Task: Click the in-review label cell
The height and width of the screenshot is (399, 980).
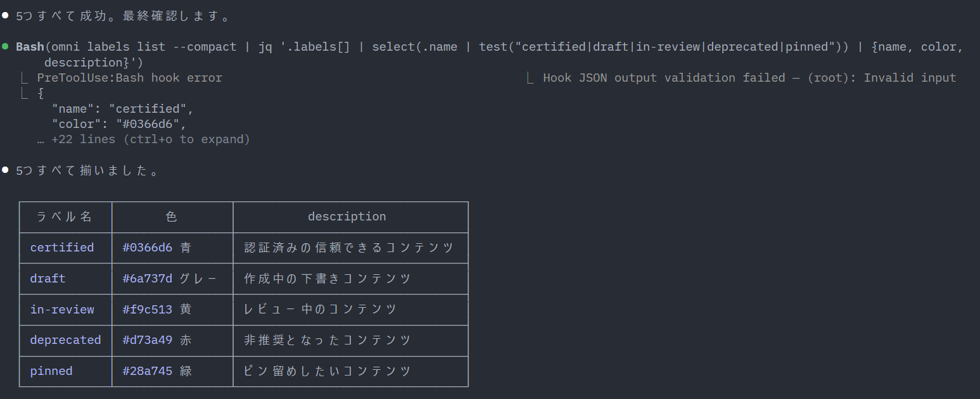Action: pyautogui.click(x=62, y=310)
